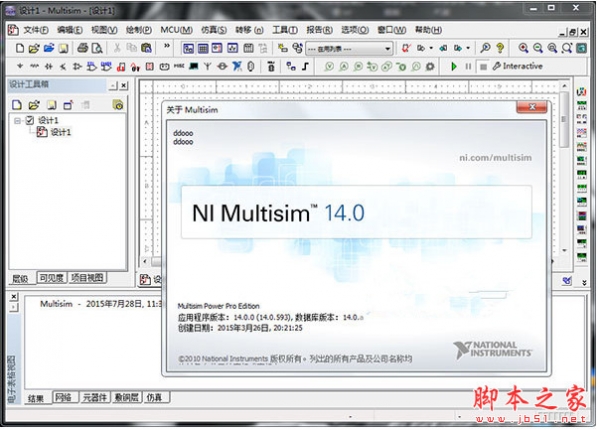Create a new design file

click(x=20, y=48)
